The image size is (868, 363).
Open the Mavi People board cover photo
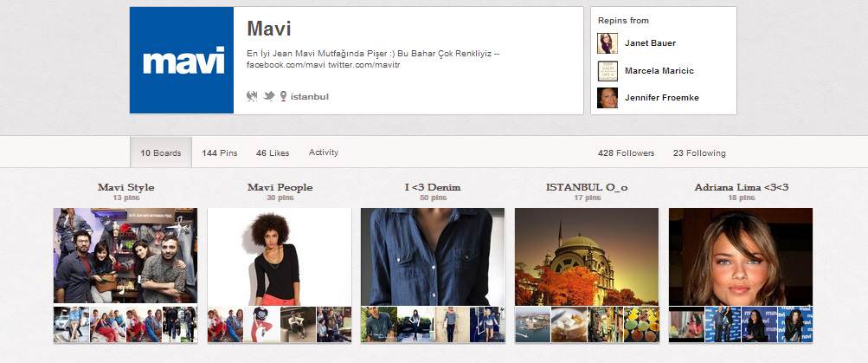tap(280, 256)
